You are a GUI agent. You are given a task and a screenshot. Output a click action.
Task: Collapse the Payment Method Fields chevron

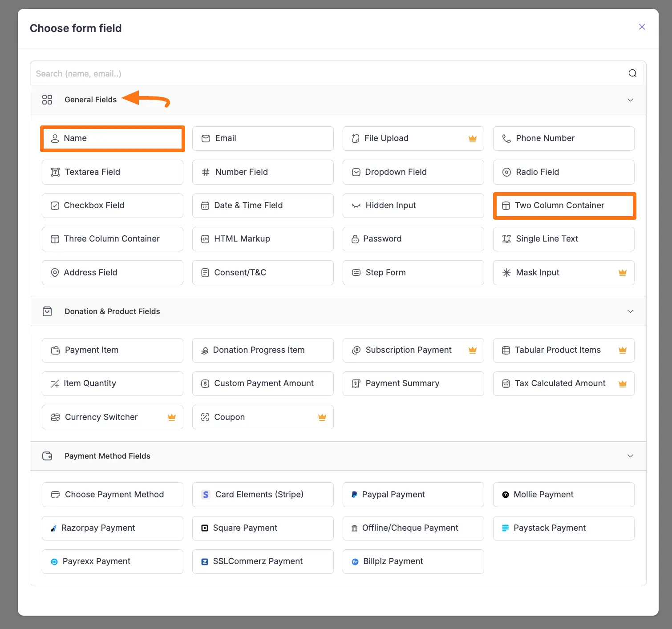630,456
